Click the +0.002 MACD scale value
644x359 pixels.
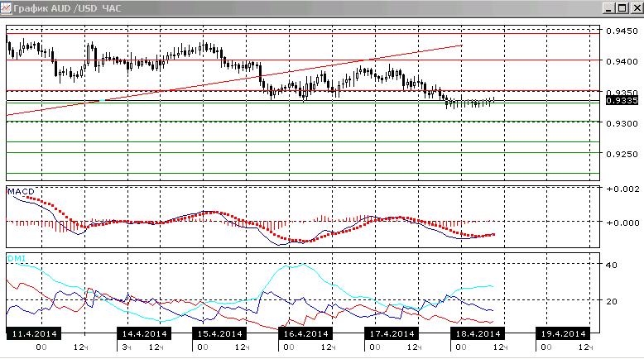[x=622, y=189]
